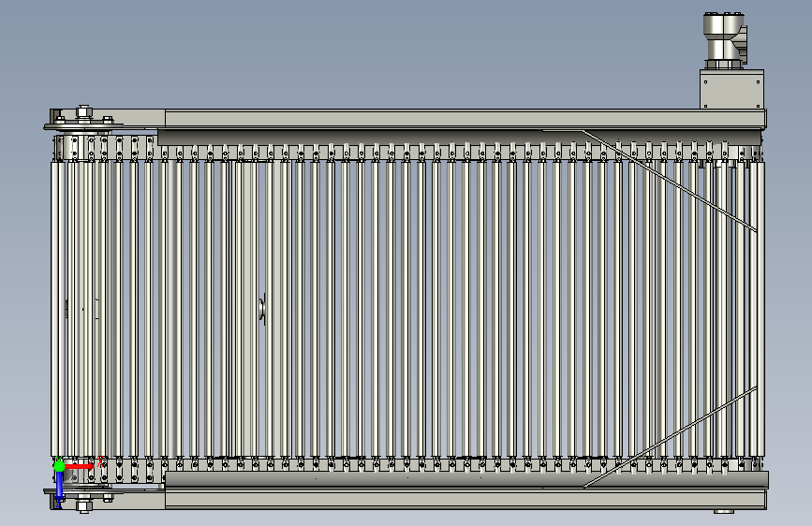Select the gearbox housing below the motor
Viewport: 812px width, 526px height.
point(731,89)
